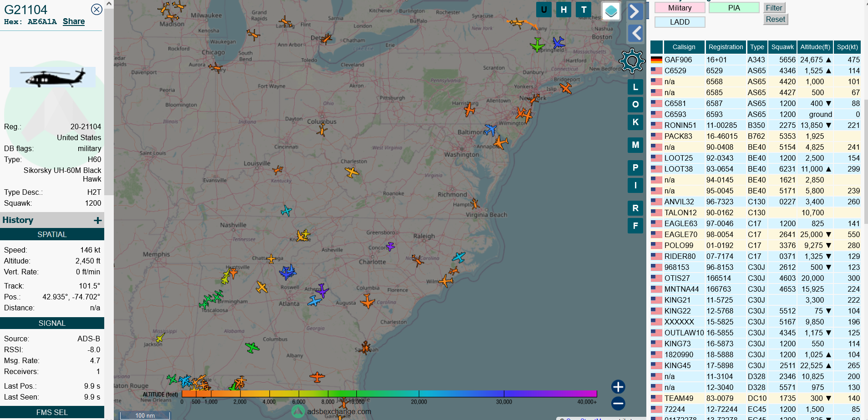Toggle the K map option button
Image resolution: width=868 pixels, height=420 pixels.
tap(635, 122)
